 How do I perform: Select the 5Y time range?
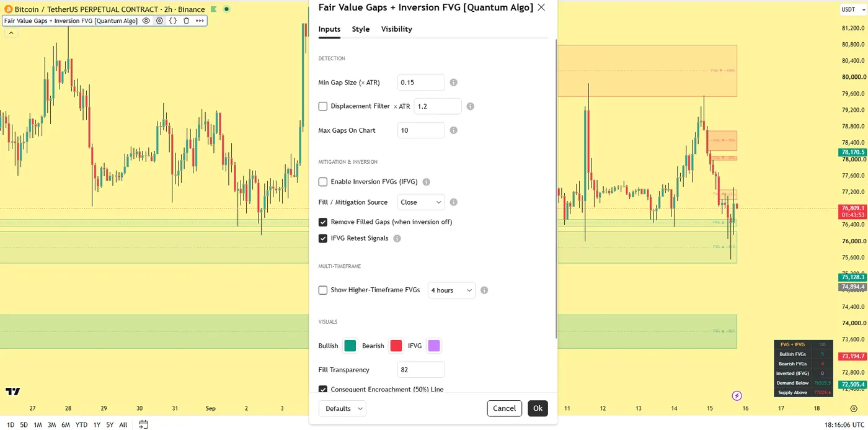pos(110,425)
